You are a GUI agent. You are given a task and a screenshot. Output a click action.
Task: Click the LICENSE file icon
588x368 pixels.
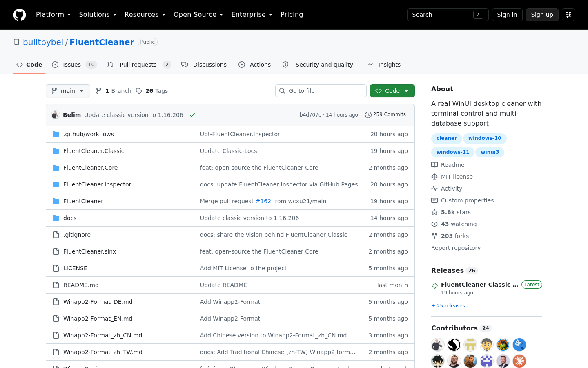56,268
